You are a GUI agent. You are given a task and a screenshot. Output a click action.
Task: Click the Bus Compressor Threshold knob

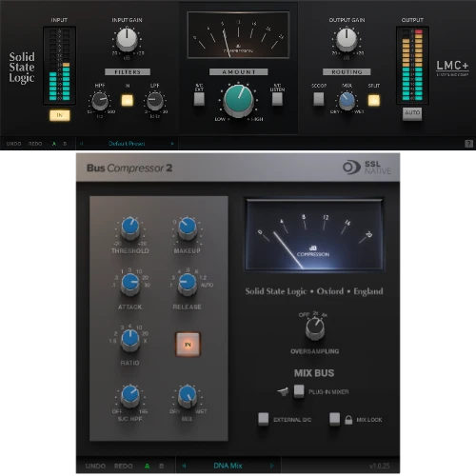coord(130,228)
